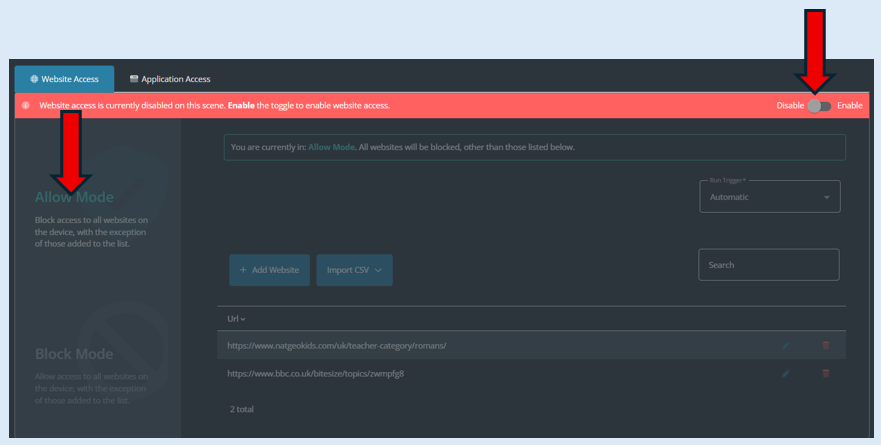Click the '2 total' count text
Screen dimensions: 881x445
point(242,409)
